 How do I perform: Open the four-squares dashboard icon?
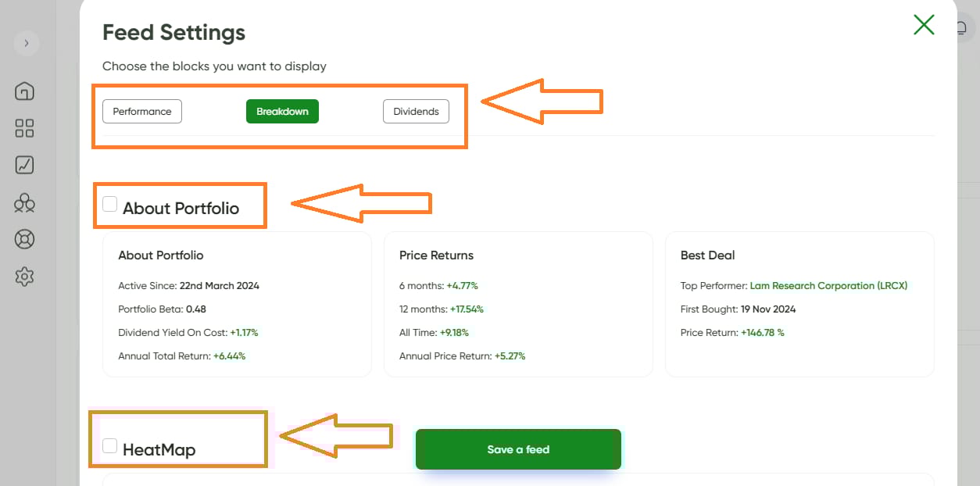(x=24, y=128)
